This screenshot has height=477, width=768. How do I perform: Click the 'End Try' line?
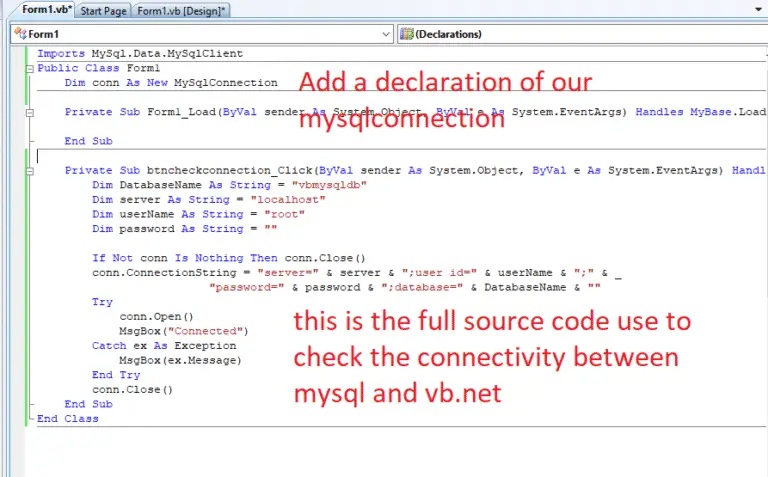(x=116, y=375)
